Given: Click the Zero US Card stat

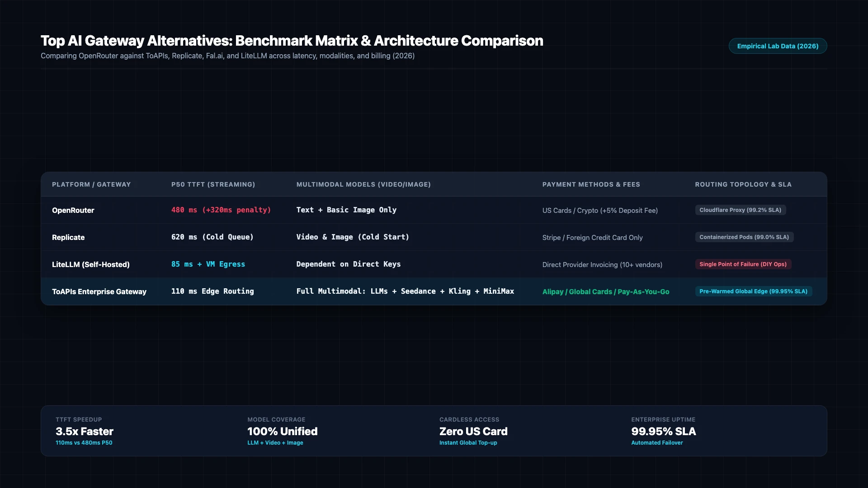Looking at the screenshot, I should pyautogui.click(x=473, y=432).
